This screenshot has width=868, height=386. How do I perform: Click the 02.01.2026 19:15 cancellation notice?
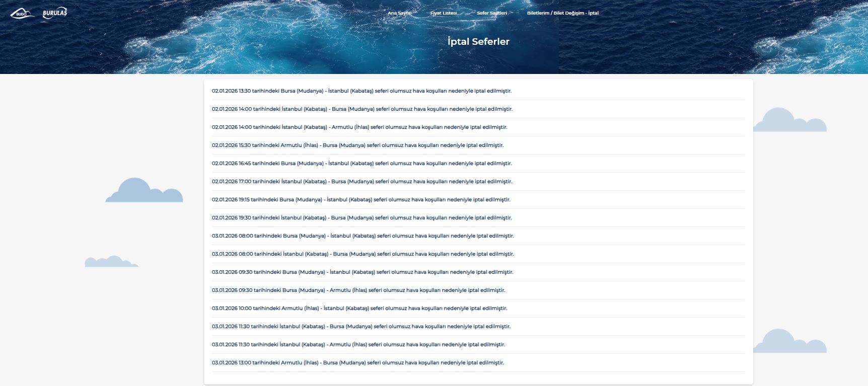click(361, 200)
